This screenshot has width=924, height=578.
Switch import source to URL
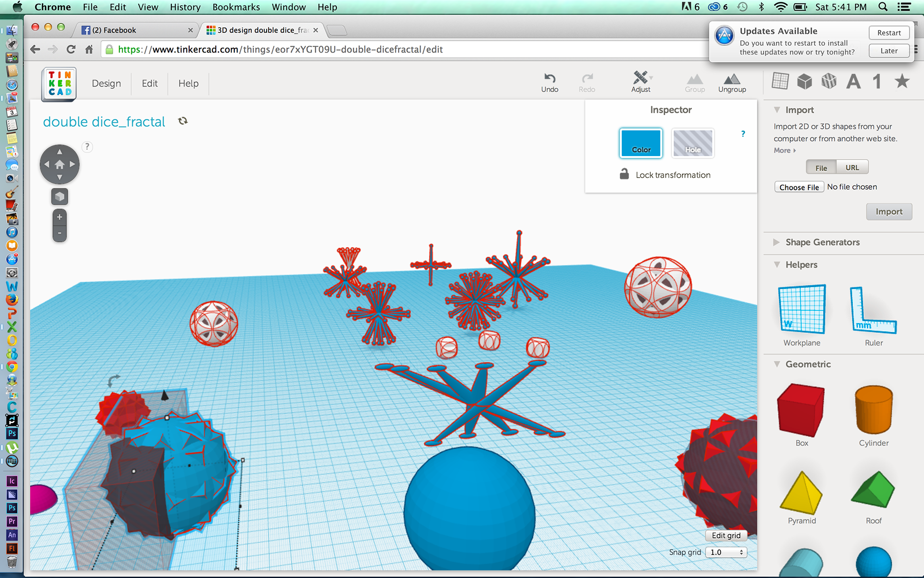(x=852, y=167)
